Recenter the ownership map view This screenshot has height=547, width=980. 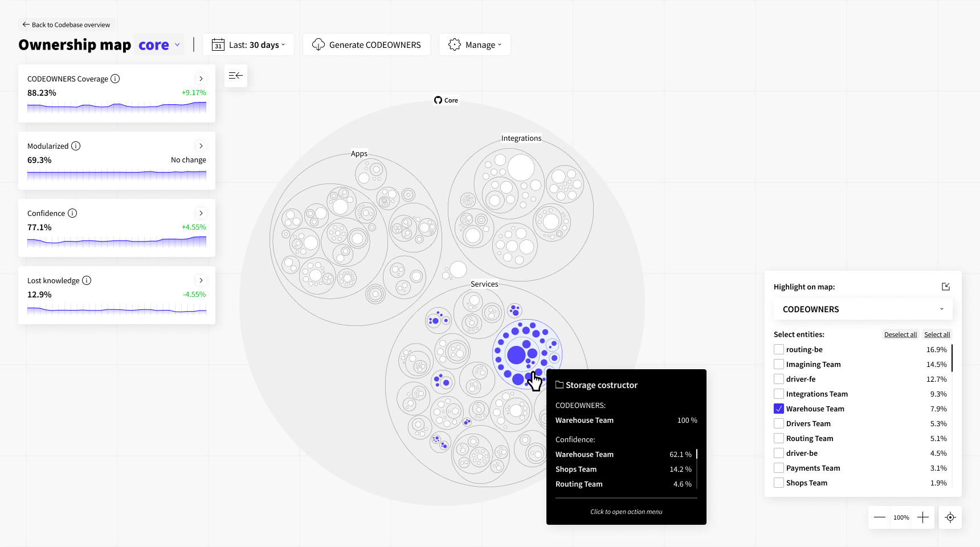(950, 517)
